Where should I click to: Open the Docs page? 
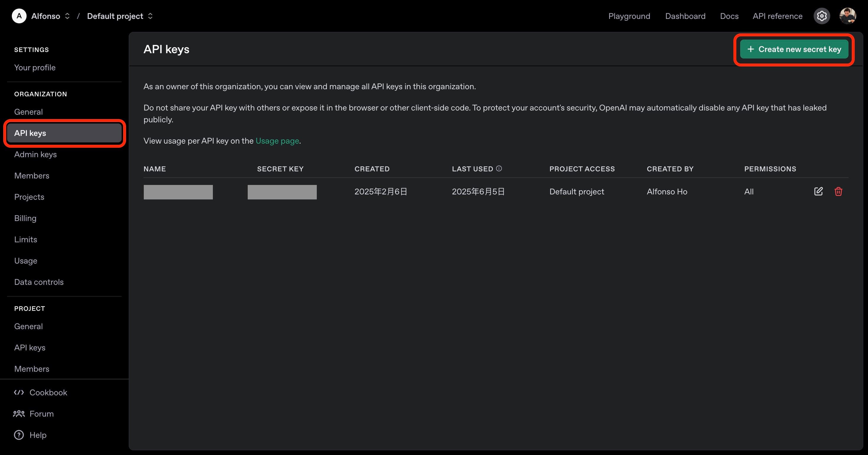(x=729, y=16)
